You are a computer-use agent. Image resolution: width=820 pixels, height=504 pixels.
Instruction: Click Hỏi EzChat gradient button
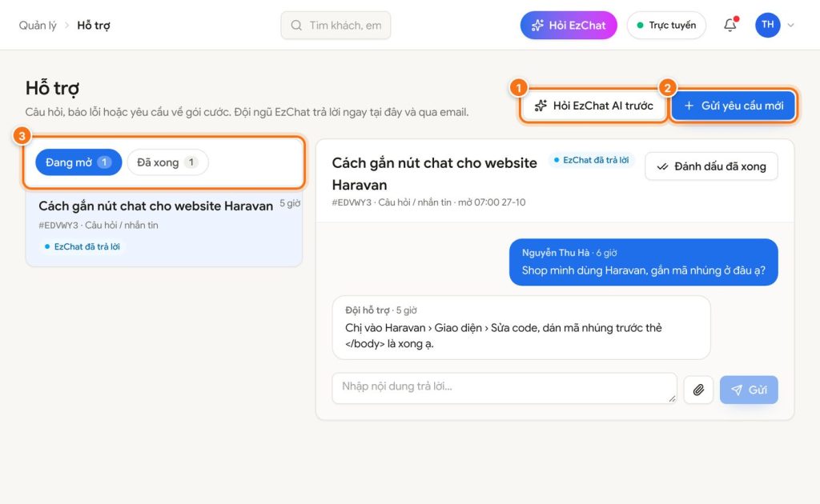tap(569, 25)
